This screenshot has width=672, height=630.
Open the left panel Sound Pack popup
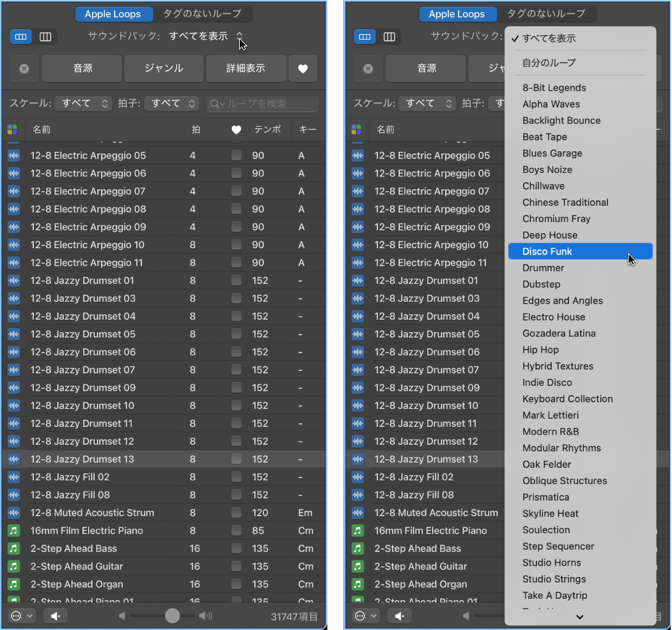206,36
